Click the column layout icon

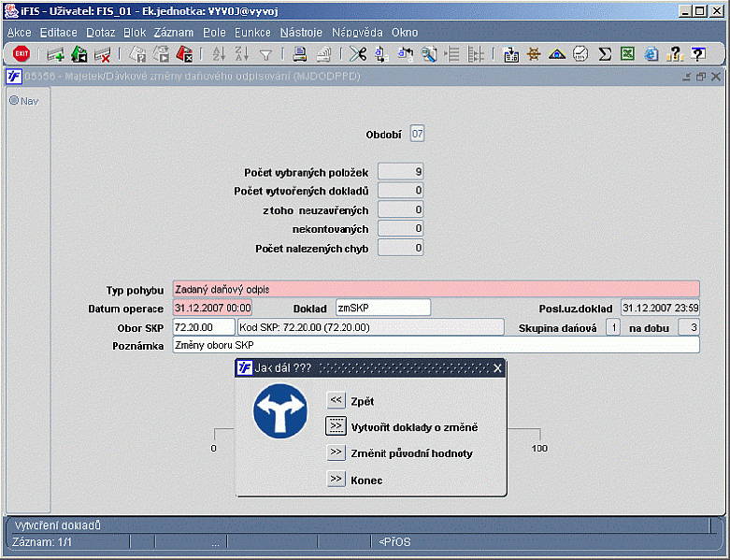click(476, 54)
